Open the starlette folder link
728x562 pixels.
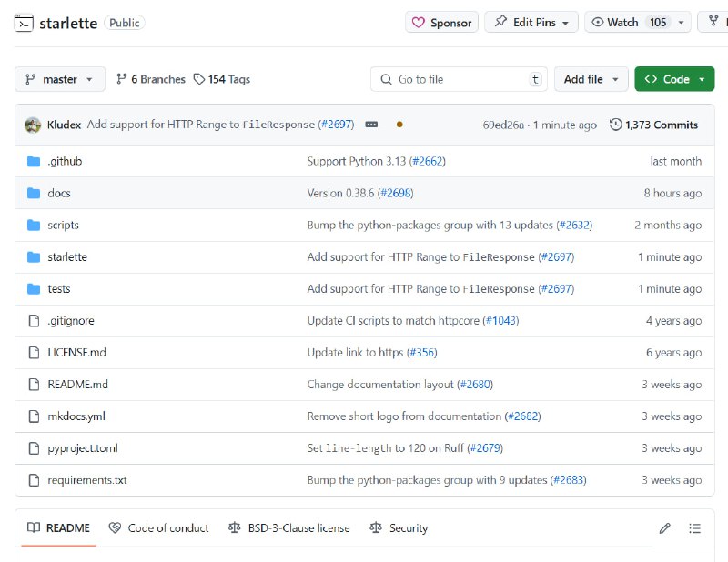67,257
